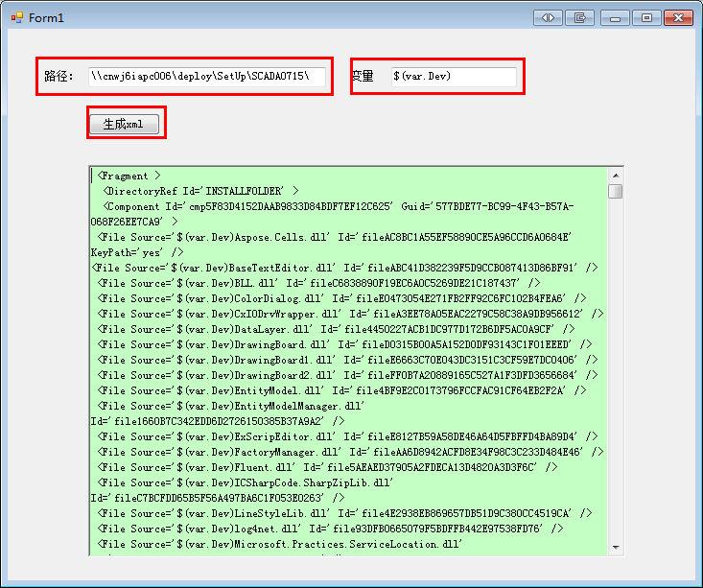The image size is (703, 588).
Task: Click the DrawingBoard.dll file line
Action: [344, 344]
